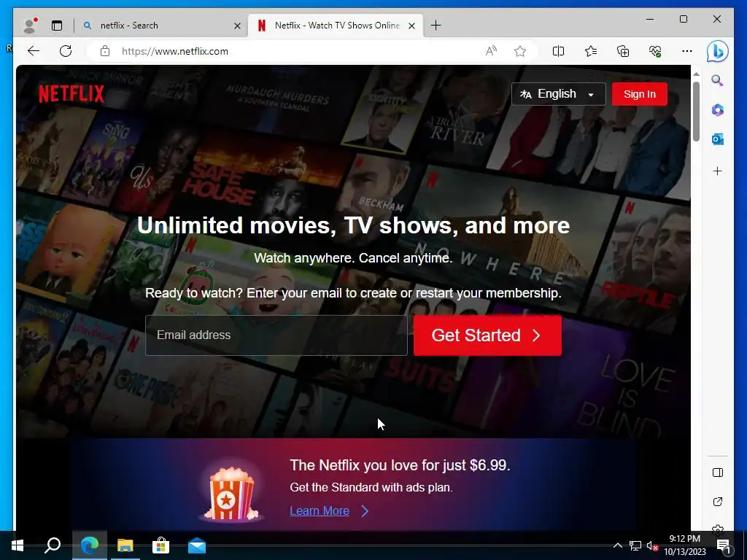Click the Sign In button
This screenshot has width=747, height=560.
tap(639, 94)
